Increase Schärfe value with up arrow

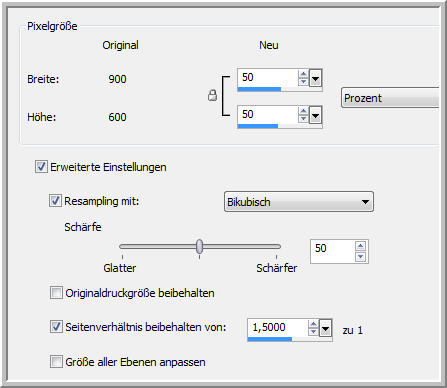pos(360,246)
